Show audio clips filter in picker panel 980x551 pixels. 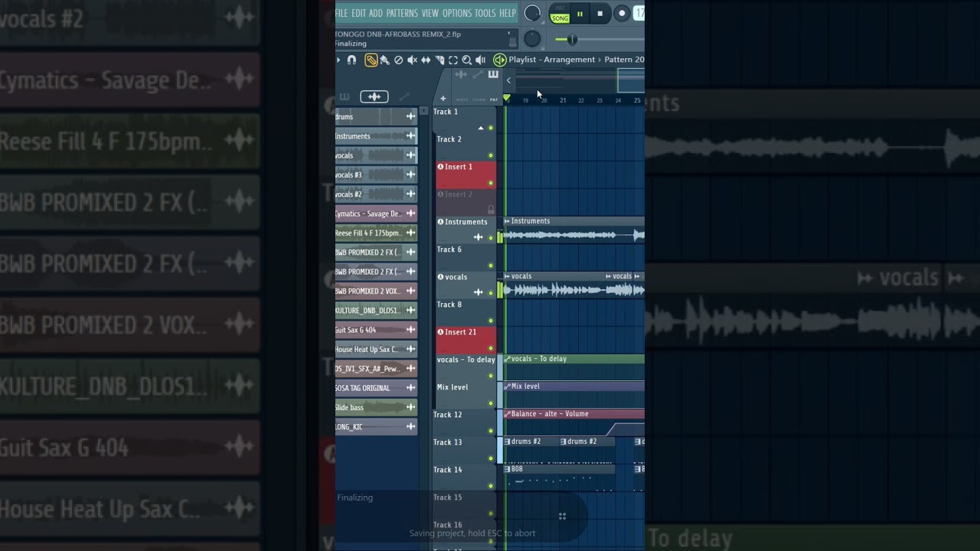coord(374,96)
